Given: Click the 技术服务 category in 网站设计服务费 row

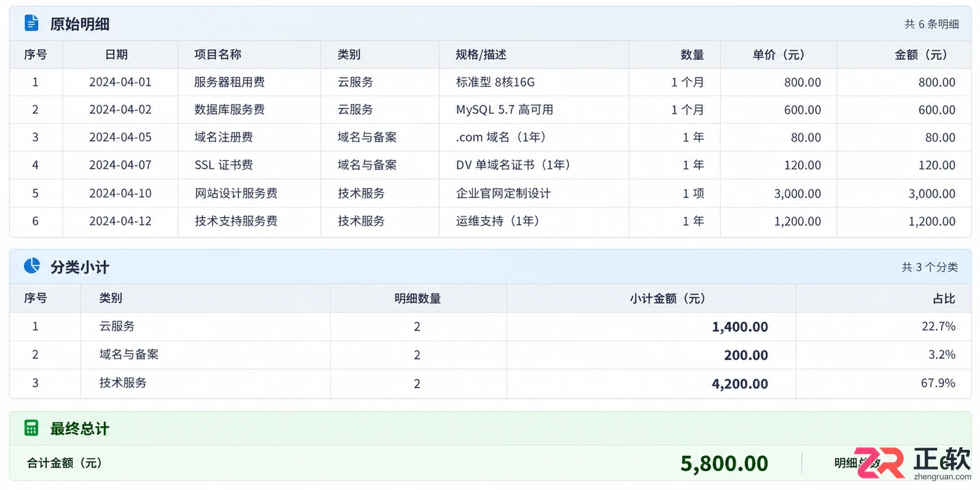Looking at the screenshot, I should 361,193.
